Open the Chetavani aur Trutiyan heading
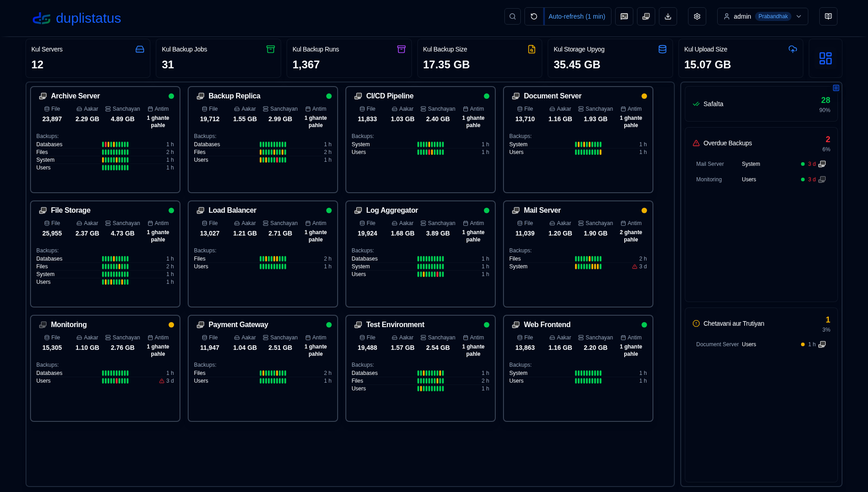 [734, 323]
